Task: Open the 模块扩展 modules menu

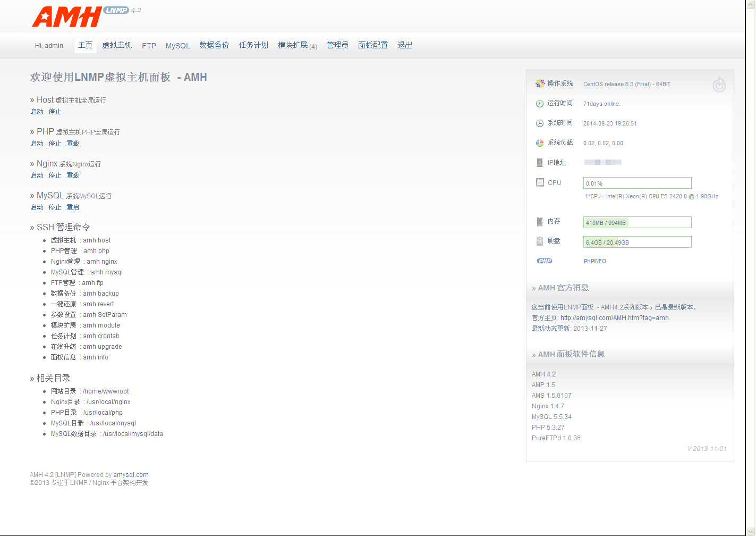Action: pyautogui.click(x=297, y=45)
